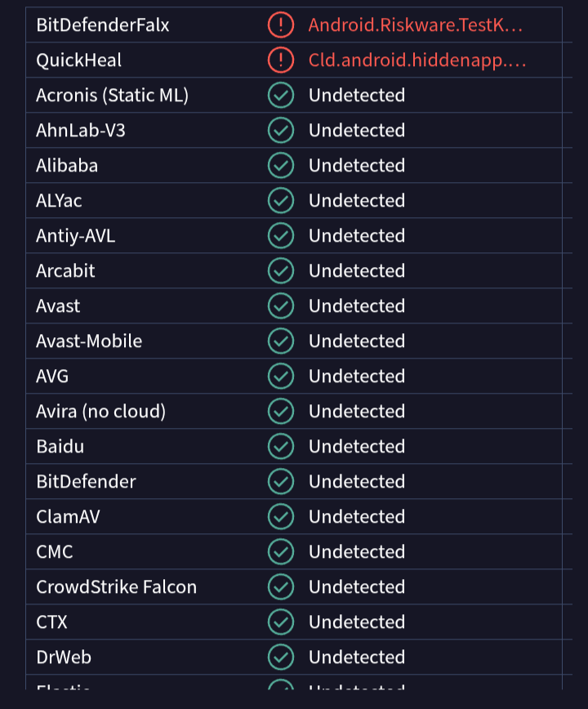This screenshot has width=588, height=709.
Task: Click the red alert icon beside BitDefenderFalx
Action: pos(280,25)
